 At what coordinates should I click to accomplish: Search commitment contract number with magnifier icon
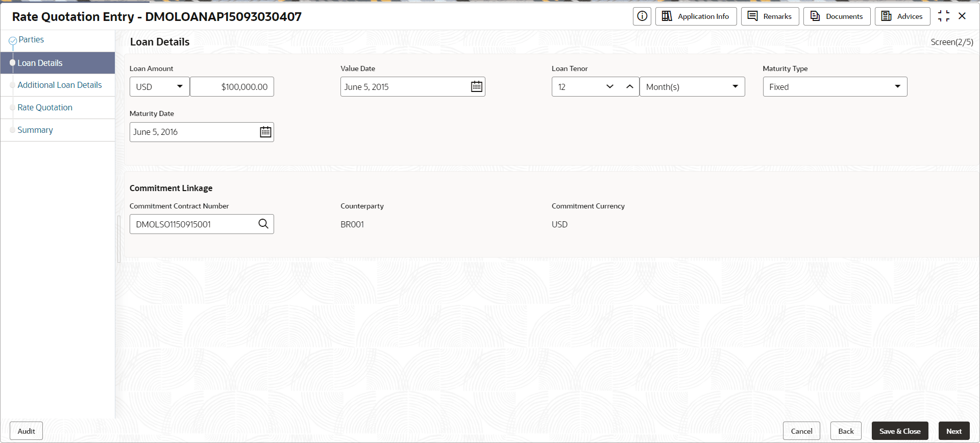tap(263, 224)
